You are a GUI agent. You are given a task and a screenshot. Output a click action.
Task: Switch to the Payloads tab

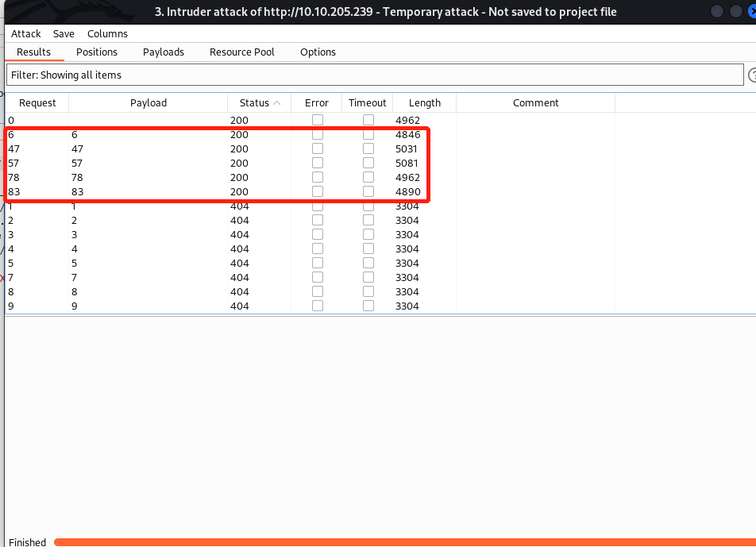(x=163, y=52)
